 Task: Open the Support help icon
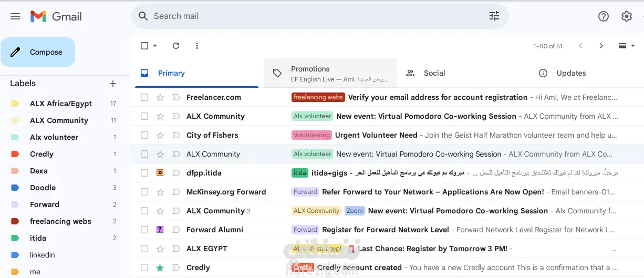tap(604, 16)
